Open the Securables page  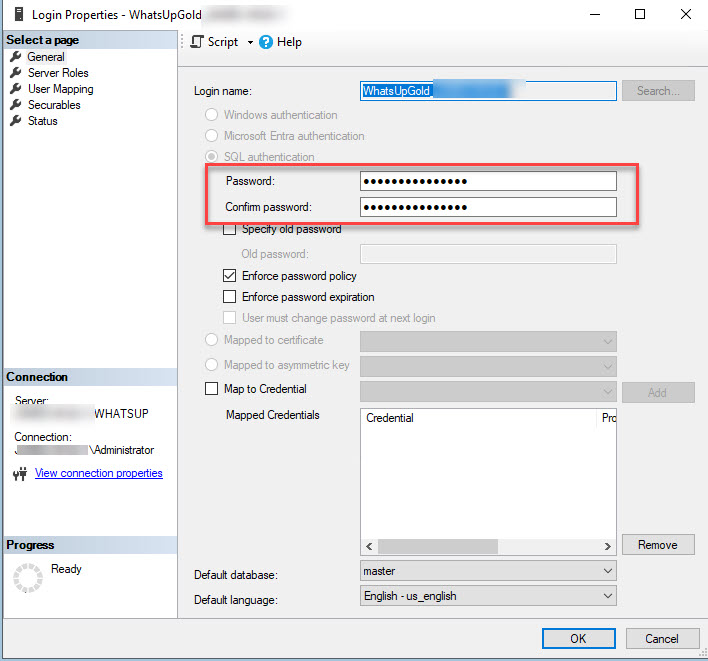click(54, 105)
